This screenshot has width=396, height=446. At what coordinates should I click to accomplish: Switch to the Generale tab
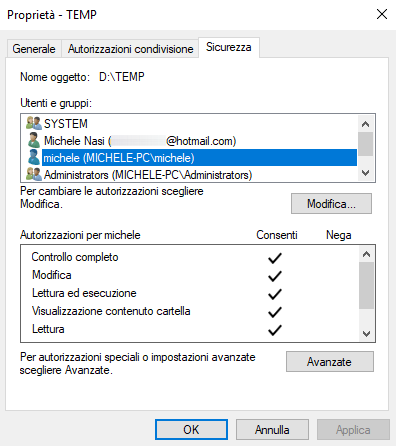click(34, 49)
